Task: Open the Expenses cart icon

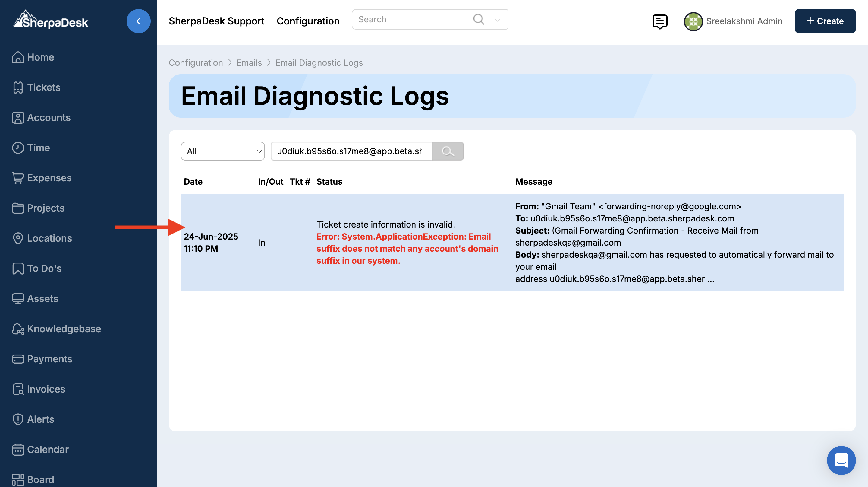Action: pos(18,178)
